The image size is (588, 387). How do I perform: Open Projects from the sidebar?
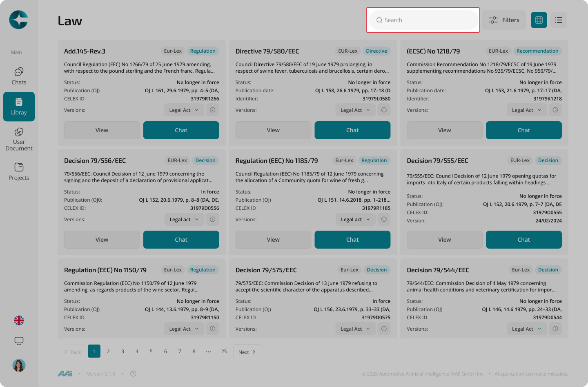(x=19, y=171)
